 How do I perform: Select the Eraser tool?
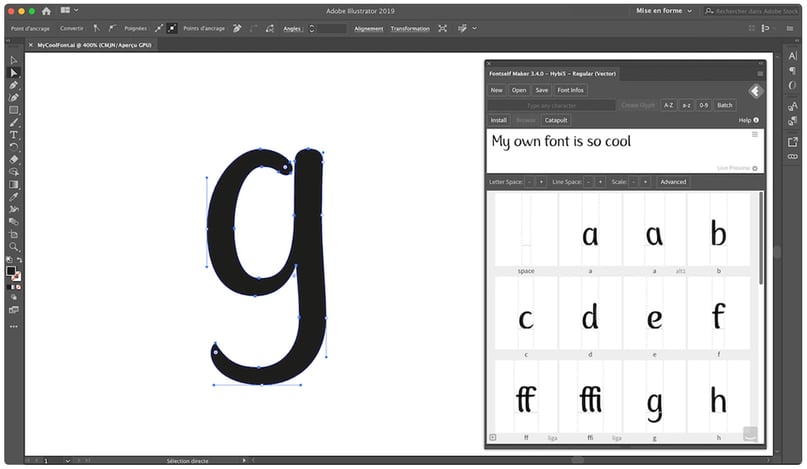(x=14, y=159)
